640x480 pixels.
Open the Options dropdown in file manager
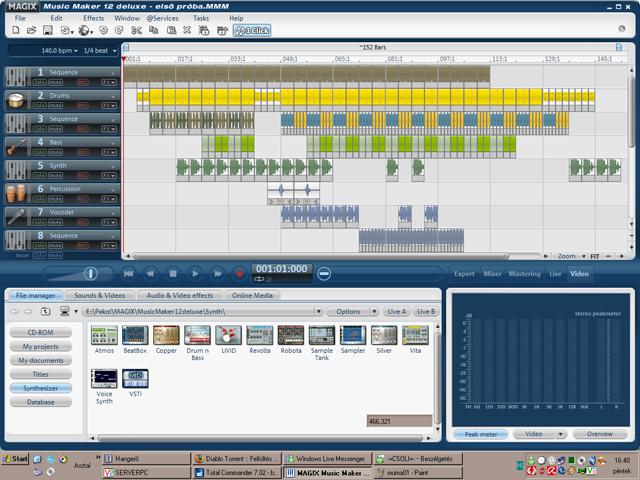tap(351, 311)
